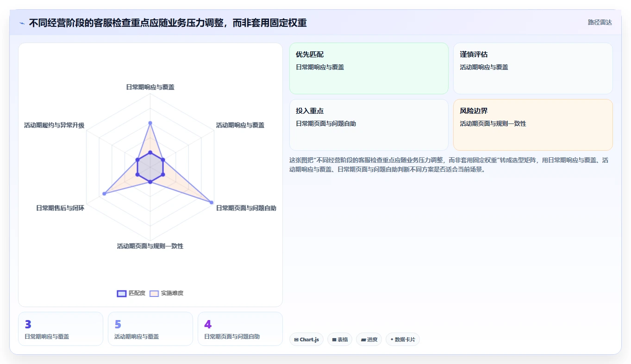
Task: Open the 风险边界 orange card
Action: click(533, 125)
